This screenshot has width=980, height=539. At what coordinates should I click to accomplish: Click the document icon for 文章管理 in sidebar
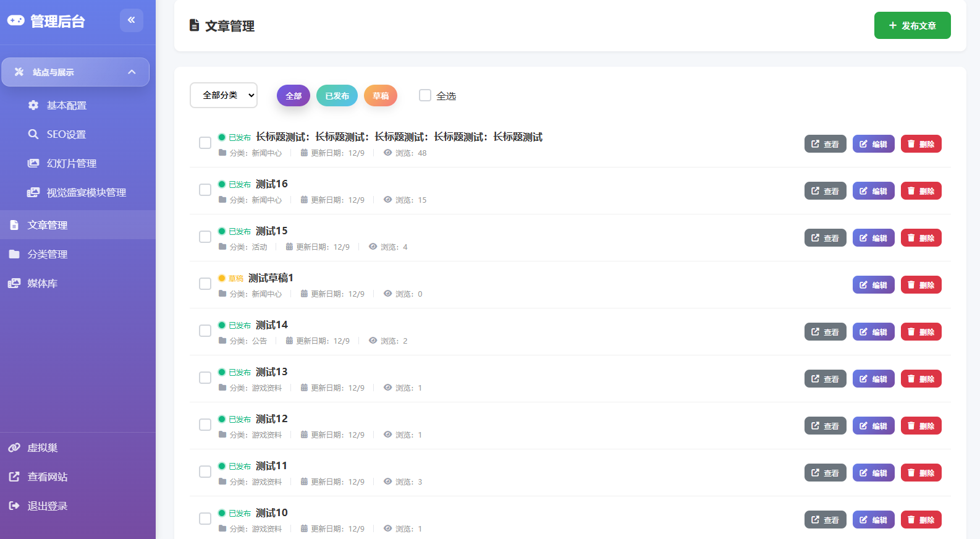14,225
